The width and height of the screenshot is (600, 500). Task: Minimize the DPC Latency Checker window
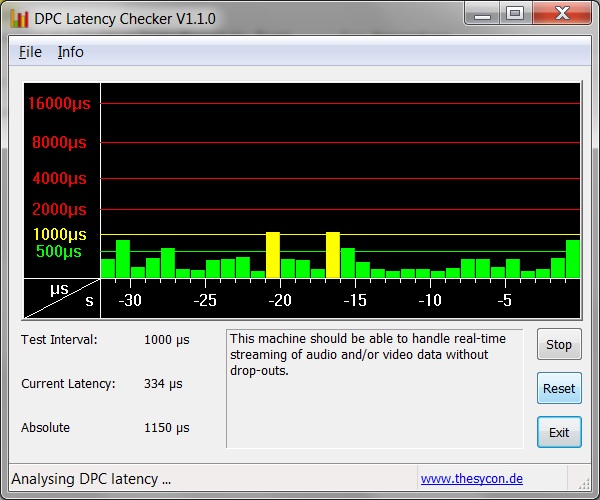coord(482,13)
